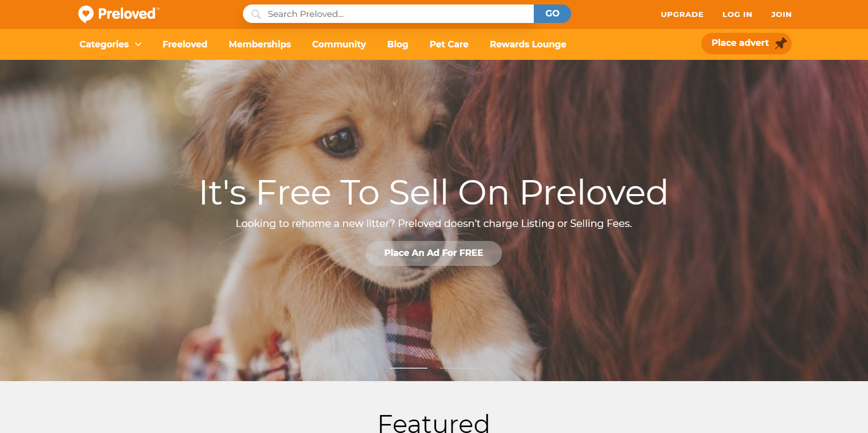Open the Pet Care page
The width and height of the screenshot is (868, 433).
(449, 44)
